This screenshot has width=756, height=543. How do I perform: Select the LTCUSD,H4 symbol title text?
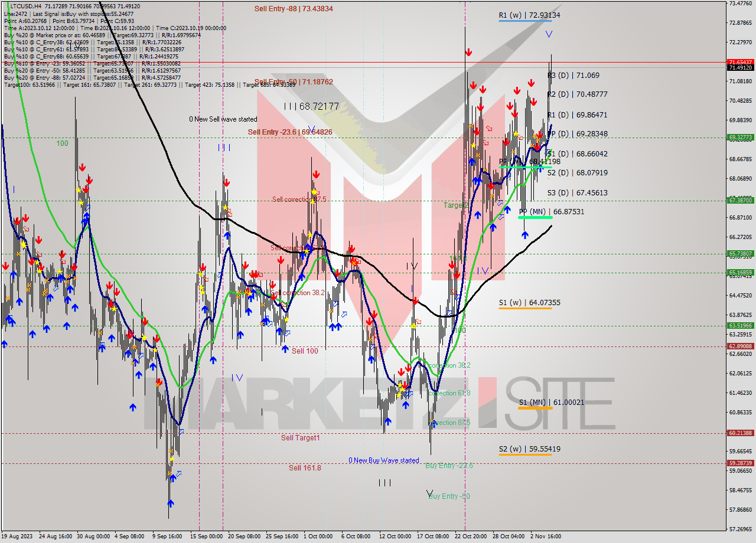pyautogui.click(x=26, y=6)
